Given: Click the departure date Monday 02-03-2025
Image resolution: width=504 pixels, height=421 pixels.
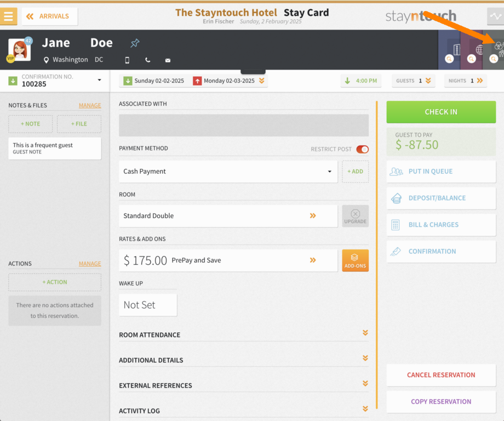Looking at the screenshot, I should tap(224, 81).
